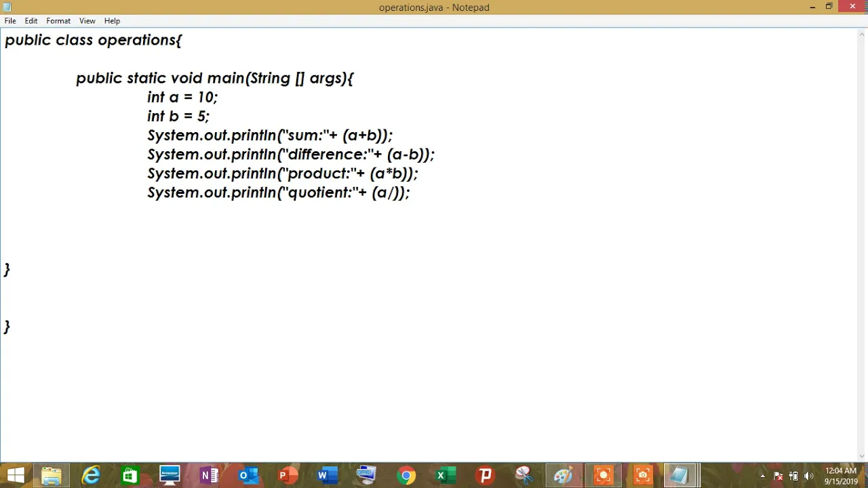Minimize the Notepad window
This screenshot has width=868, height=488.
click(x=812, y=7)
